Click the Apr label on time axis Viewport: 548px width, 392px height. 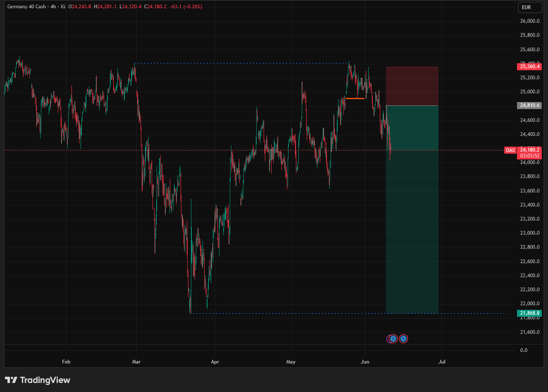215,362
